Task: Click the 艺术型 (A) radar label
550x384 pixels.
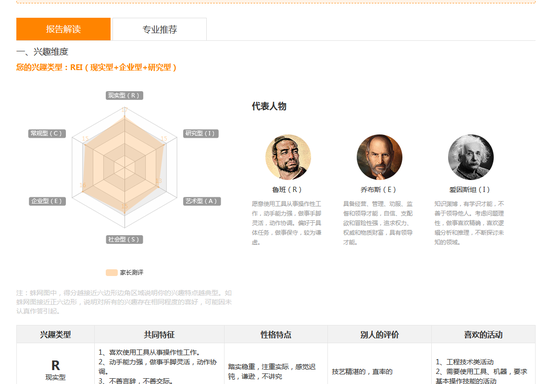Action: point(202,201)
